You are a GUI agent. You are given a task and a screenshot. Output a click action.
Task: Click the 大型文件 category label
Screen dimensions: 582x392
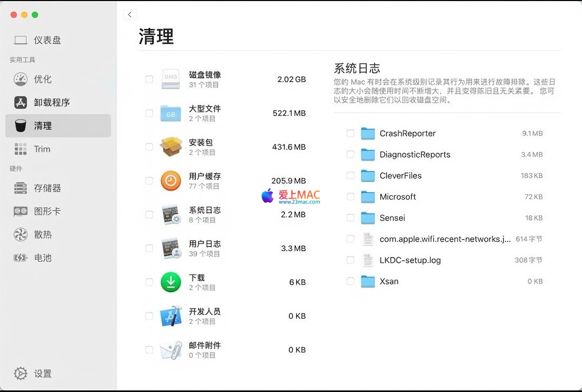(x=205, y=109)
